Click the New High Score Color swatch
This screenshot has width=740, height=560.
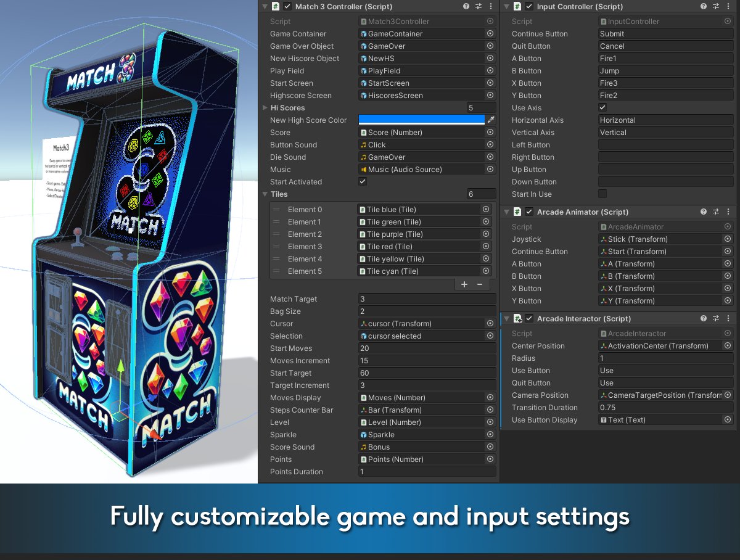419,120
